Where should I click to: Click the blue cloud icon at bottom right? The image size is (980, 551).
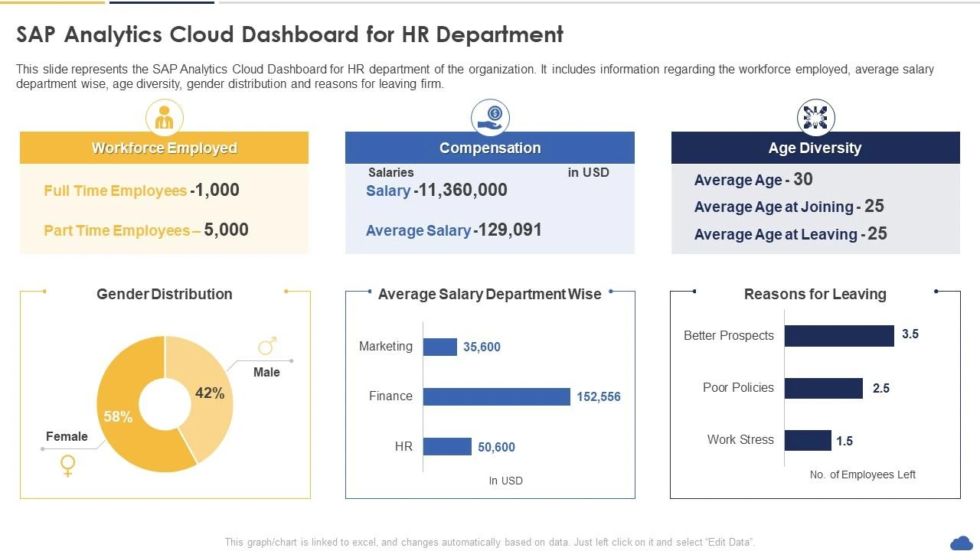coord(961,542)
